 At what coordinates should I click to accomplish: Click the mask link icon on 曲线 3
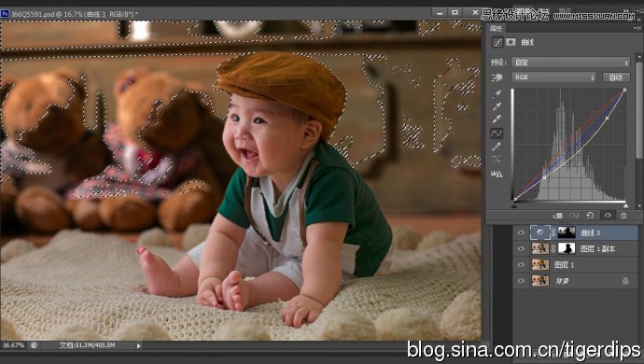click(553, 233)
